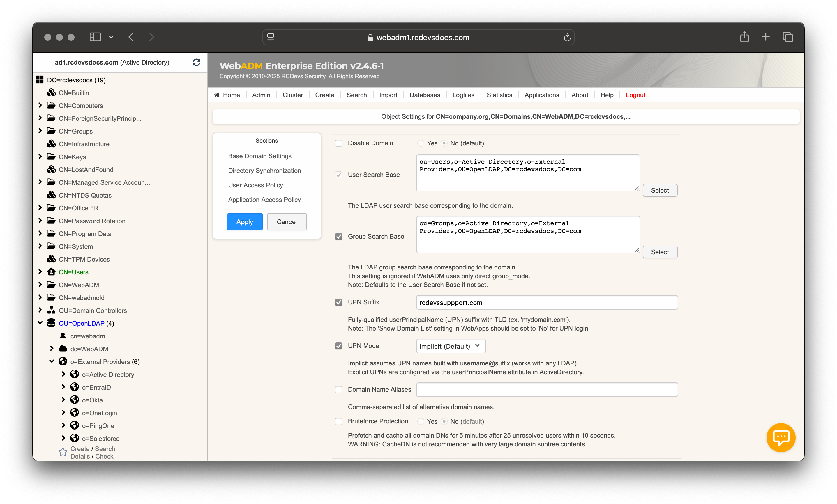Image resolution: width=837 pixels, height=504 pixels.
Task: Expand the CN=WebADM tree node
Action: (40, 284)
